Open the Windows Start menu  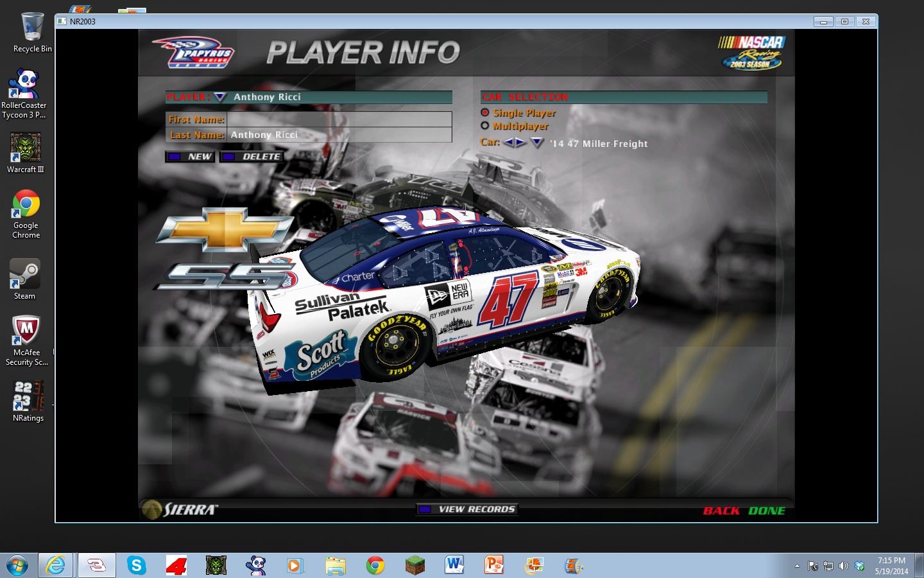17,566
